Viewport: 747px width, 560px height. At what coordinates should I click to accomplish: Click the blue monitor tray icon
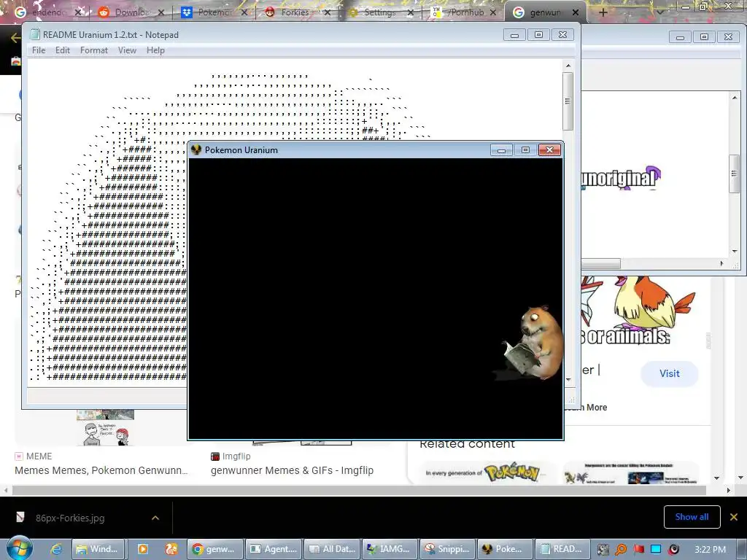tap(656, 550)
